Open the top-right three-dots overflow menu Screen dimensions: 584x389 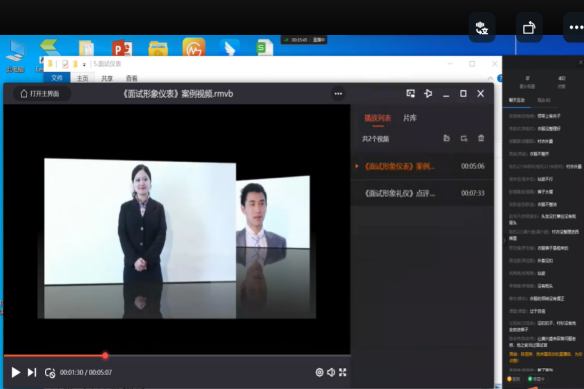click(x=575, y=27)
